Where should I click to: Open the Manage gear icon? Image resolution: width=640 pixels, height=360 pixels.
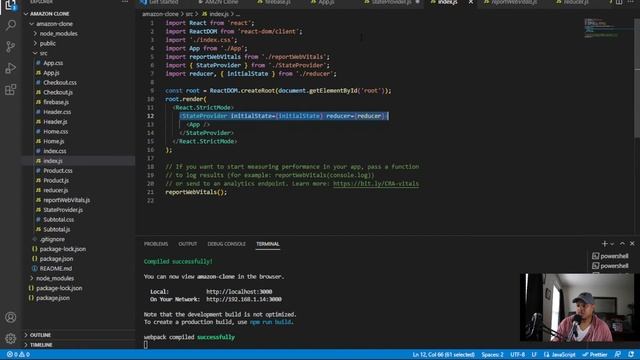tap(11, 338)
